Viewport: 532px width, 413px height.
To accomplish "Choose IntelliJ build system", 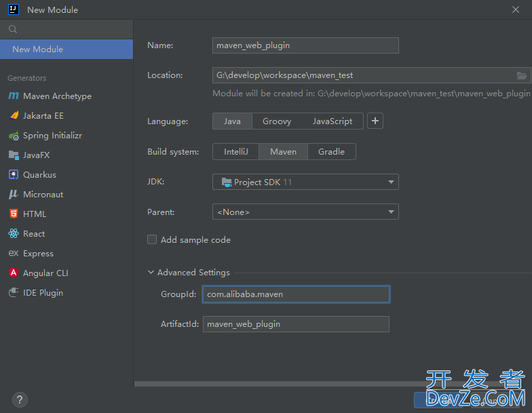I will click(236, 152).
